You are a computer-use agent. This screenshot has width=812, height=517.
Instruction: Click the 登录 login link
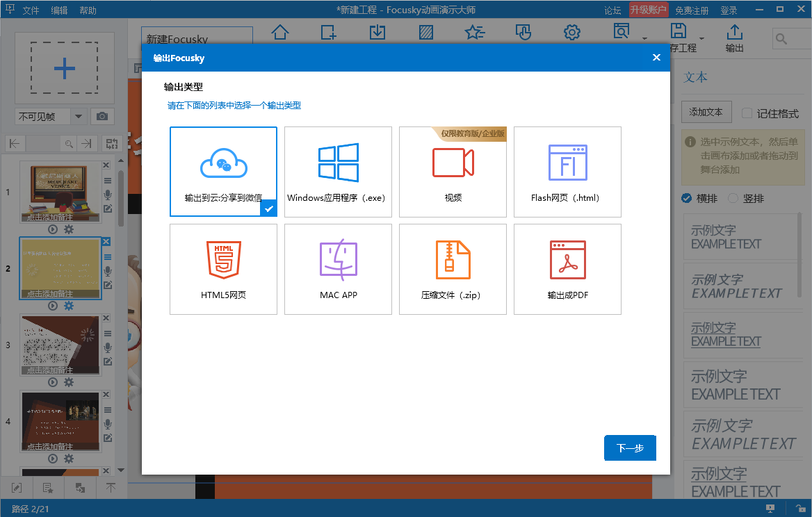point(729,10)
